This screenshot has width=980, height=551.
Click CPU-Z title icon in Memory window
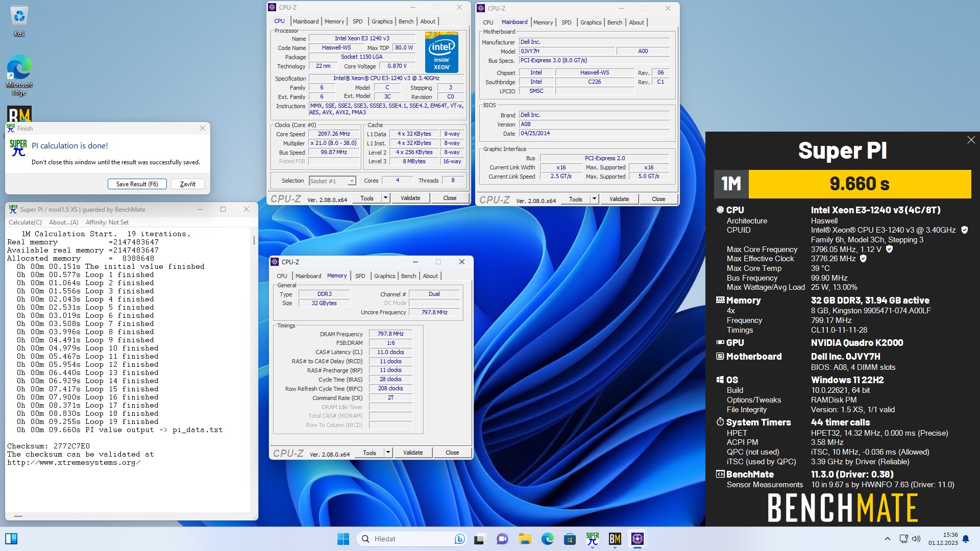click(x=275, y=262)
